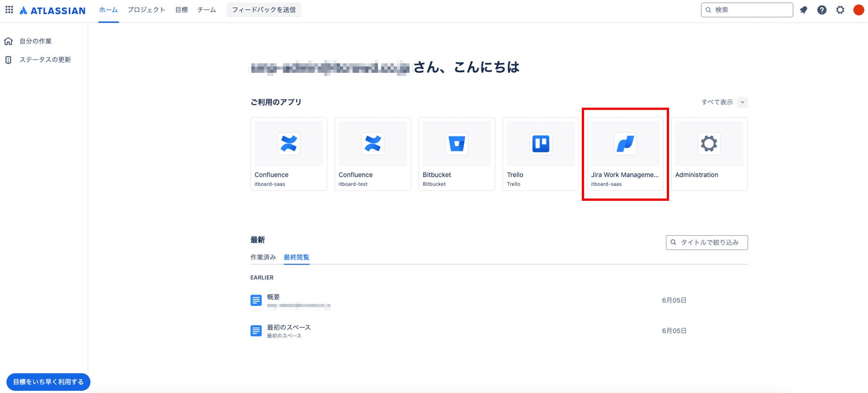868x393 pixels.
Task: Open Confluence itboard-saas tile
Action: pyautogui.click(x=288, y=154)
